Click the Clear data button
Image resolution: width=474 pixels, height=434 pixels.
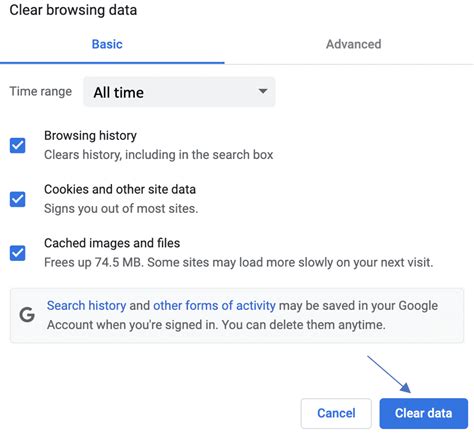point(423,413)
